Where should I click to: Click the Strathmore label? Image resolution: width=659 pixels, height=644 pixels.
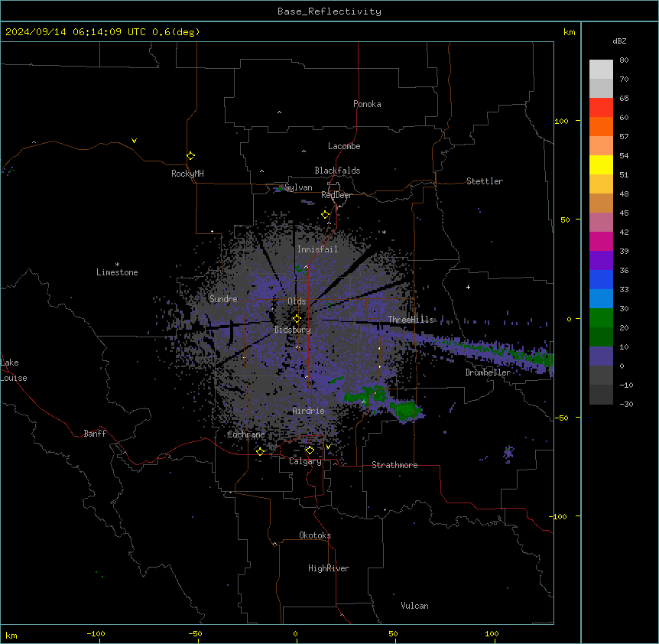coord(394,465)
